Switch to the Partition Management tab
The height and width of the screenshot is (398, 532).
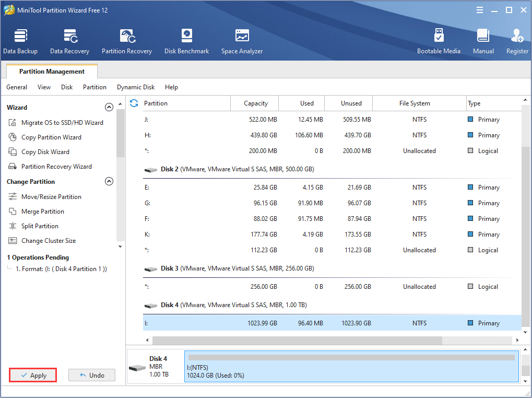click(52, 71)
